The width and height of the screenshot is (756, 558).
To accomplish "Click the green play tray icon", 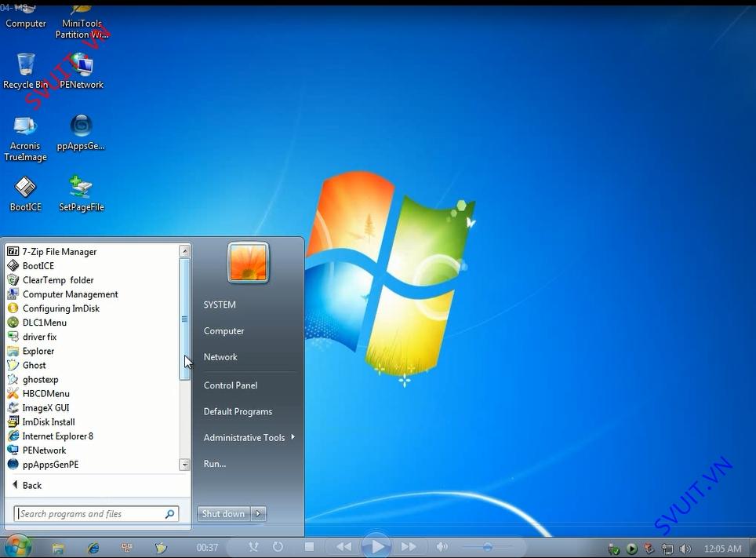I will (x=631, y=549).
